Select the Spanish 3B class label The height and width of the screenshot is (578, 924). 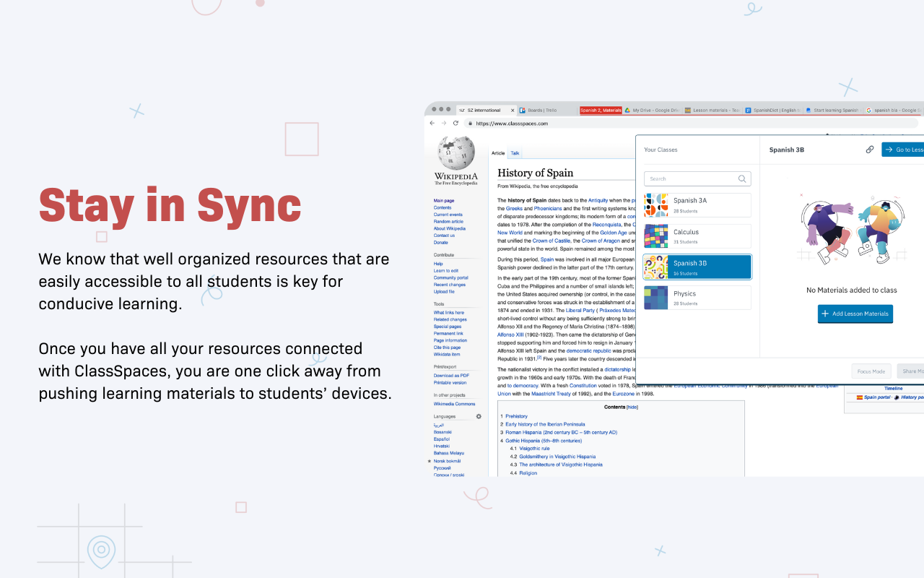click(x=690, y=264)
